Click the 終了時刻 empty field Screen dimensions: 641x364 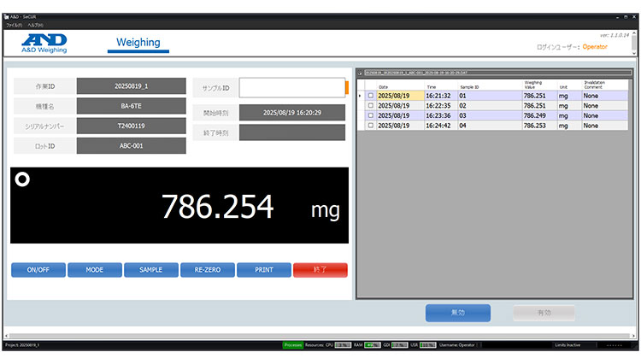coord(292,132)
